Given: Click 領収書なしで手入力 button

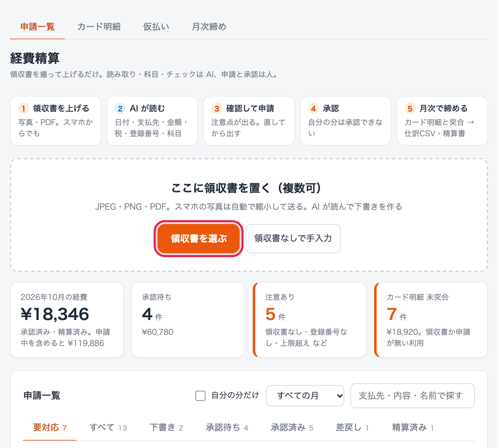Looking at the screenshot, I should click(293, 239).
